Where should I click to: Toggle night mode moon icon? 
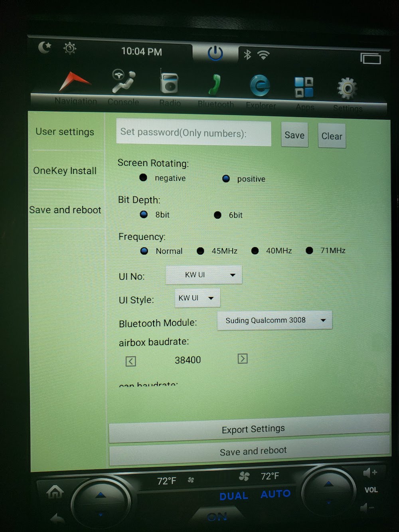tap(45, 47)
